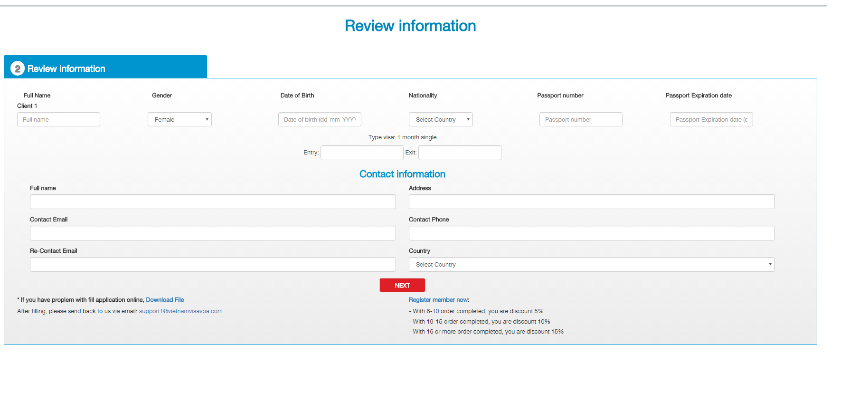Focus the contact Full name field
Image resolution: width=868 pixels, height=412 pixels.
click(x=213, y=202)
